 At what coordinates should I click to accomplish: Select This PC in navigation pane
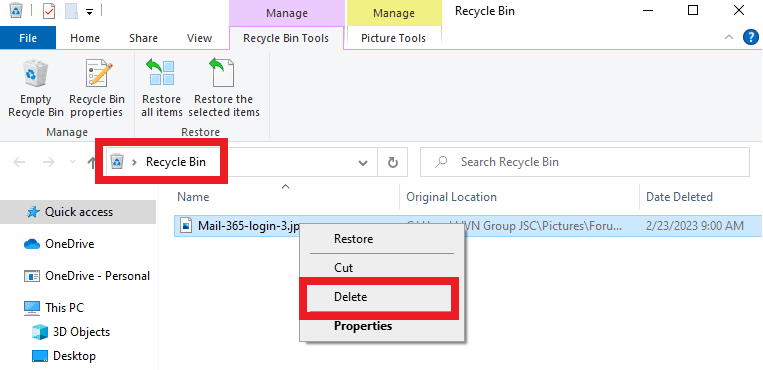[x=54, y=308]
